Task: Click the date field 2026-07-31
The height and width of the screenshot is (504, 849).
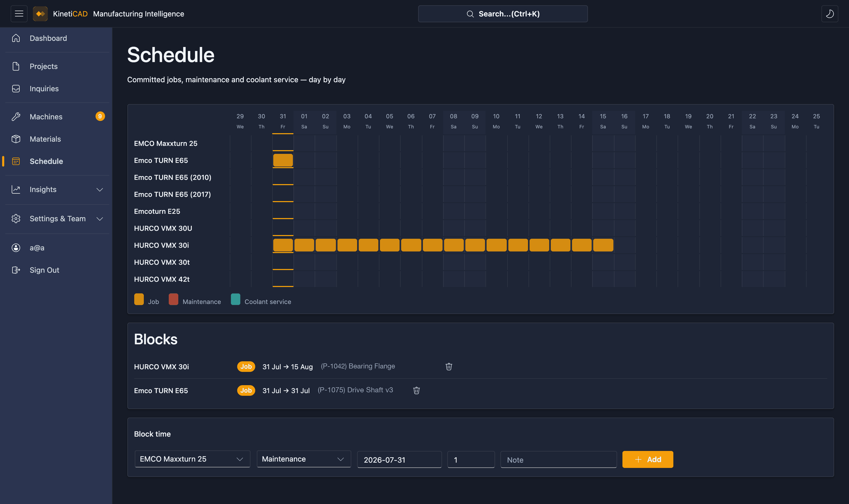Action: (399, 459)
